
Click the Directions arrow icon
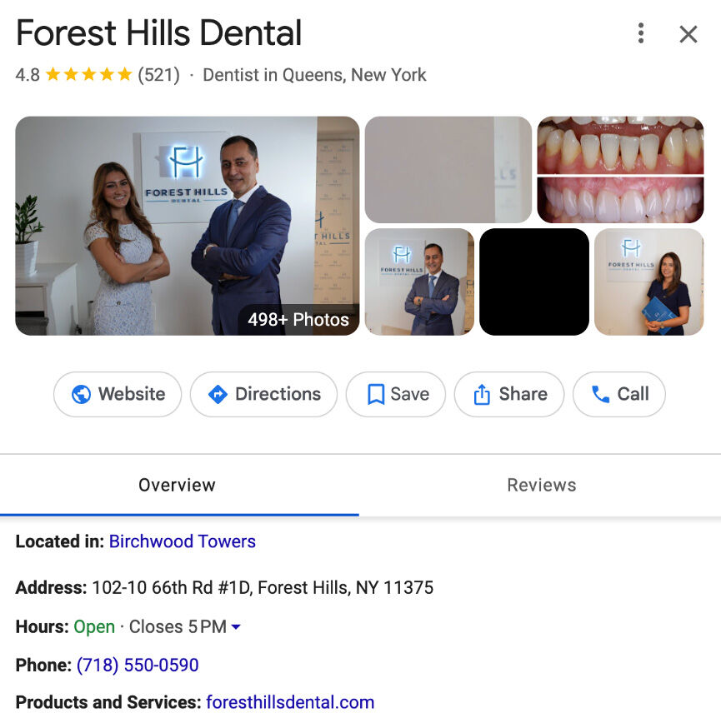tap(218, 394)
